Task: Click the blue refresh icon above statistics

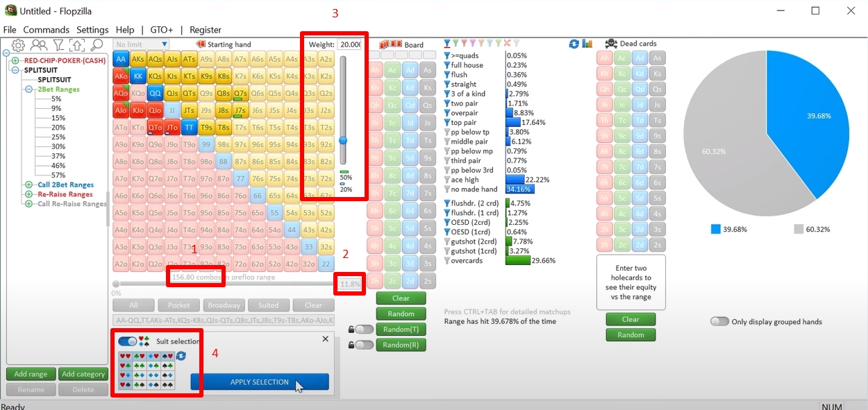Action: pos(574,44)
